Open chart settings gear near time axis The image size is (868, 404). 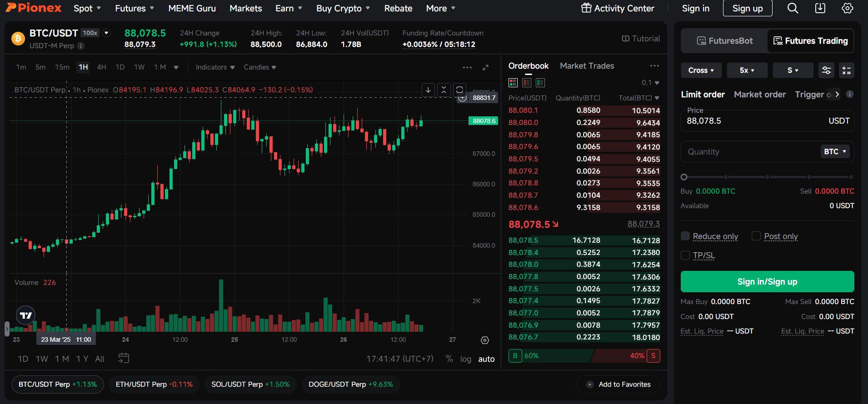click(x=485, y=340)
